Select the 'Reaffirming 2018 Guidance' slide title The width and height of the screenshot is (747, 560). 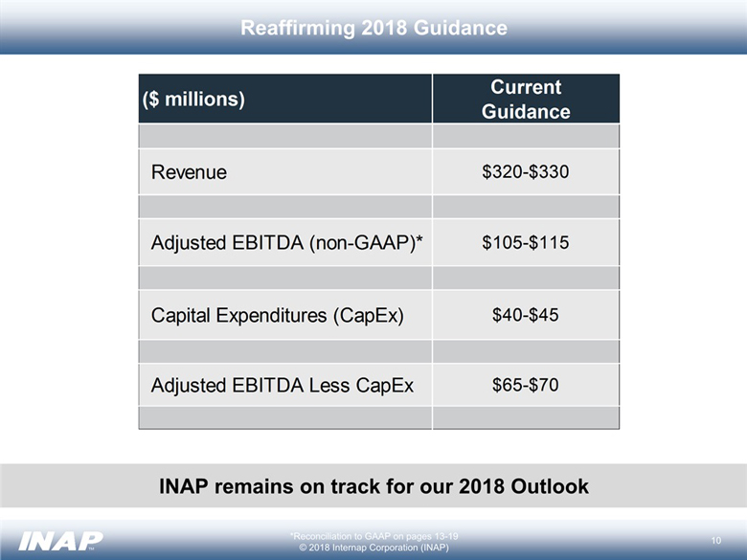point(373,28)
